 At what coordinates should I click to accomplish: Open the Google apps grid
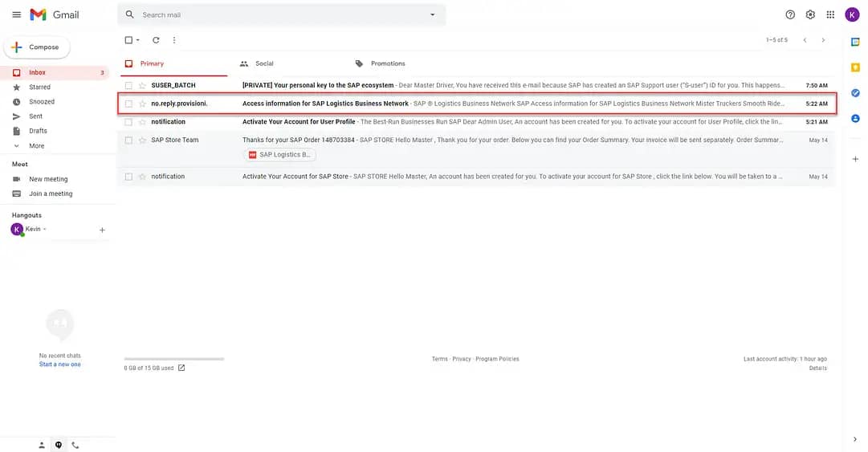[830, 15]
